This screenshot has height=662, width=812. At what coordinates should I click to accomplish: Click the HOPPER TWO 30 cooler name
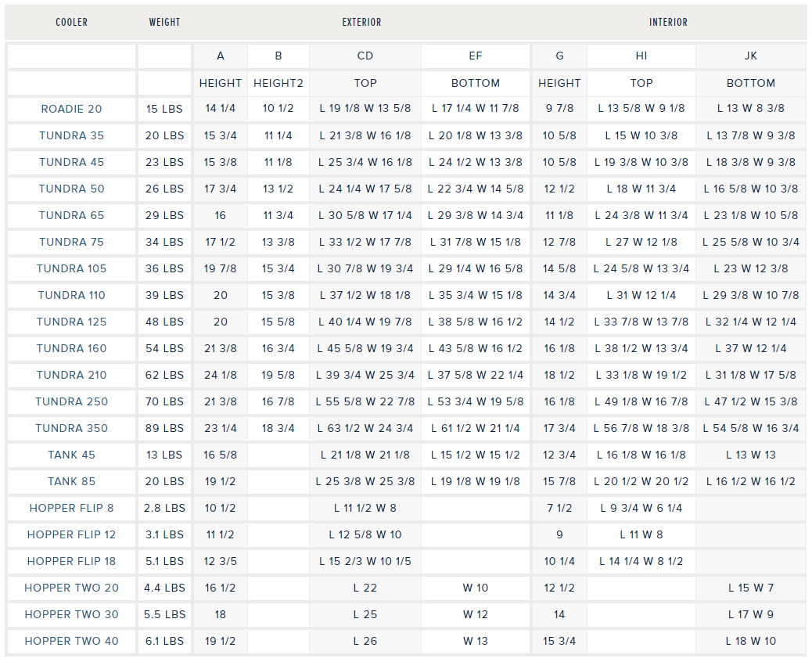click(x=71, y=614)
